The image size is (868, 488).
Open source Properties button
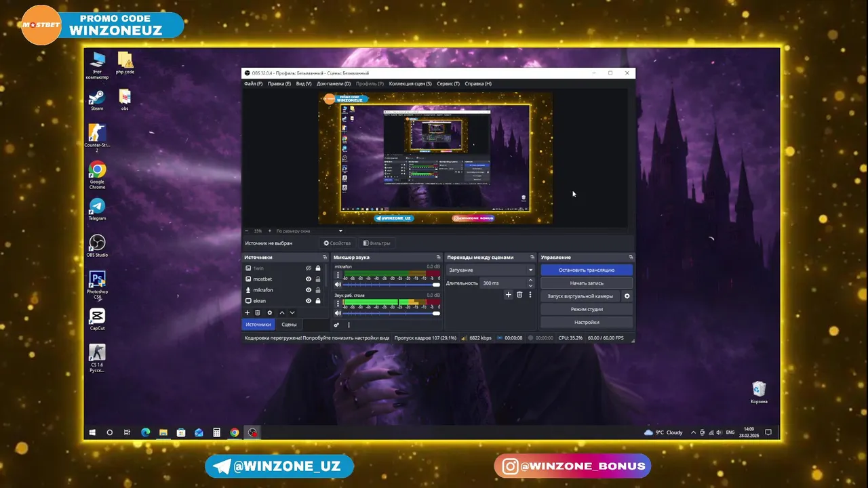tap(337, 243)
